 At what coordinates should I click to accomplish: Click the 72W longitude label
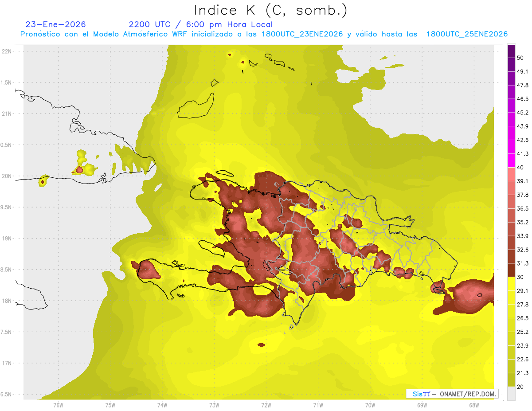point(266,405)
